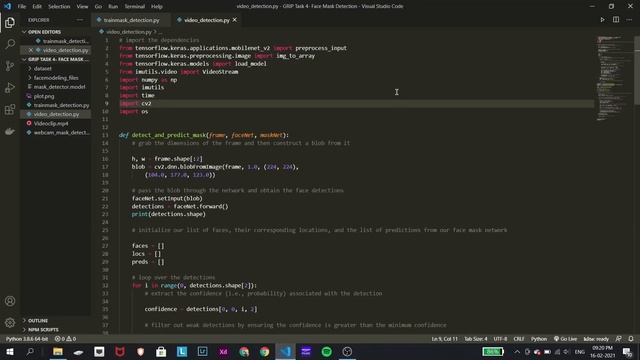The height and width of the screenshot is (360, 640).
Task: Open the Source Control view
Action: [x=10, y=66]
